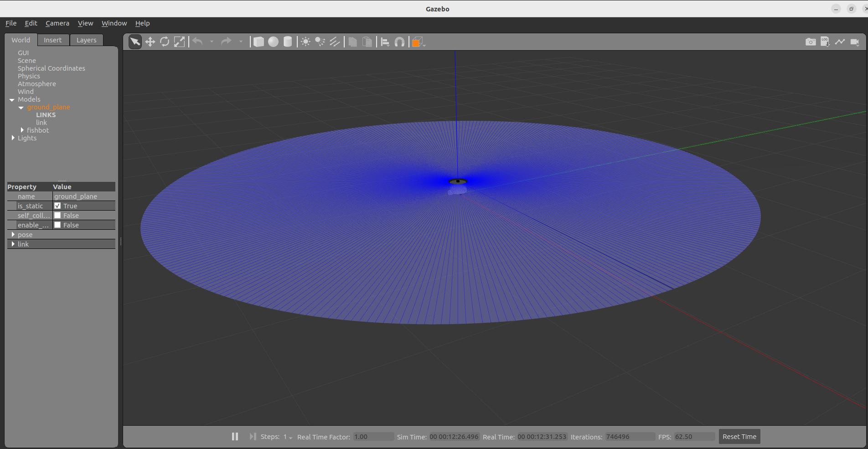The image size is (868, 449).
Task: Insert a box shape
Action: coord(258,42)
